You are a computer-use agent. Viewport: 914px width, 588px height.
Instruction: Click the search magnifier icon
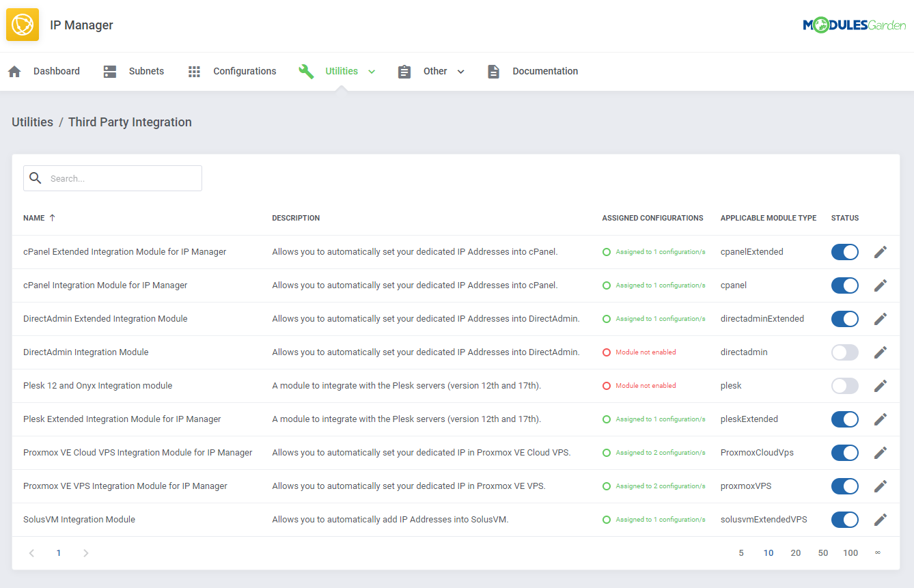(x=36, y=178)
